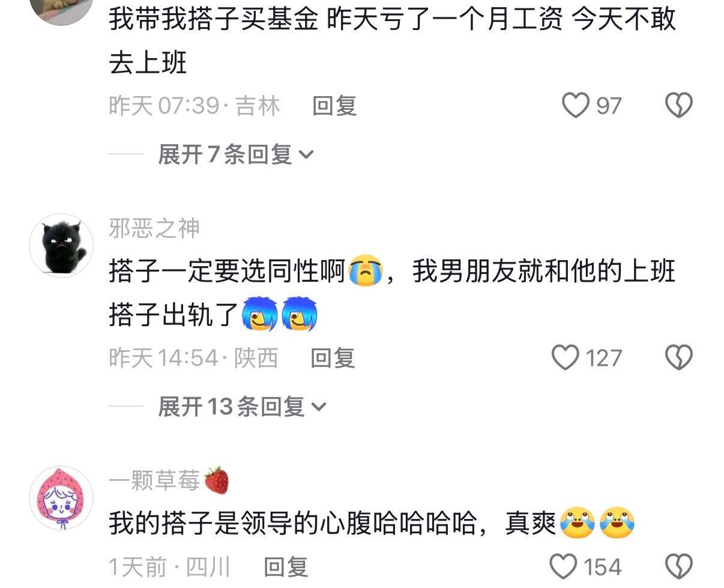The height and width of the screenshot is (588, 724).
Task: Open the 邪恶之神 username profile
Action: pyautogui.click(x=154, y=228)
